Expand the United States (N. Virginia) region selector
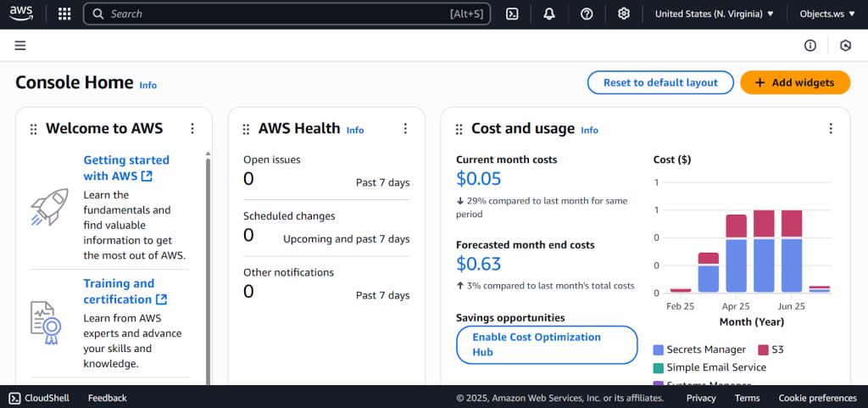Image resolution: width=868 pixels, height=408 pixels. [715, 14]
